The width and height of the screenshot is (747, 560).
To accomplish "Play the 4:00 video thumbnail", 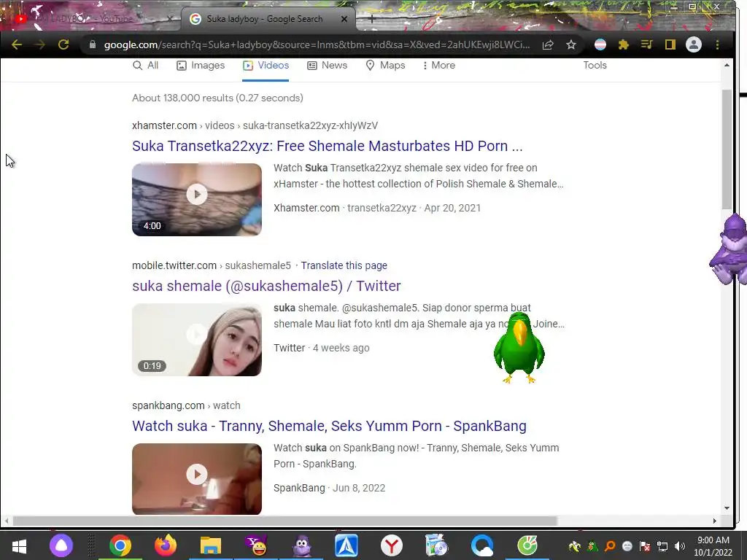I will point(197,200).
